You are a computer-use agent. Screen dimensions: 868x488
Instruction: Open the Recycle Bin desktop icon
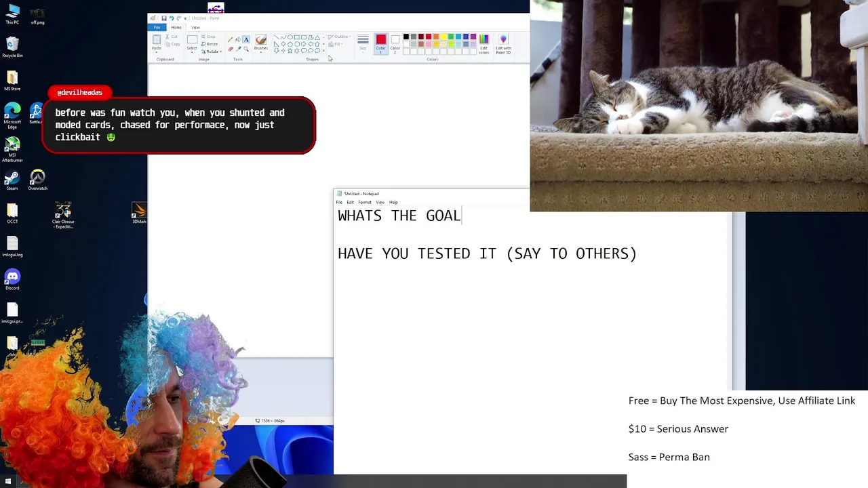click(x=12, y=47)
